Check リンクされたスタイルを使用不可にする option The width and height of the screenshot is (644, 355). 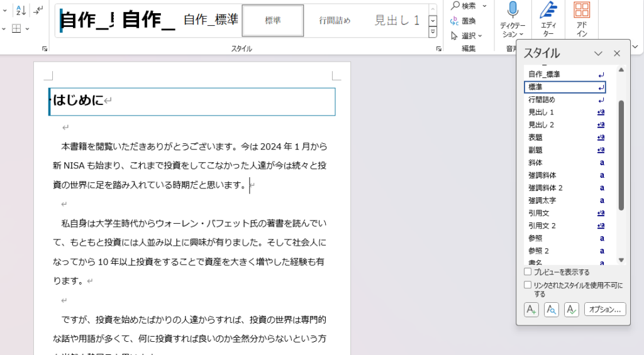coord(528,285)
